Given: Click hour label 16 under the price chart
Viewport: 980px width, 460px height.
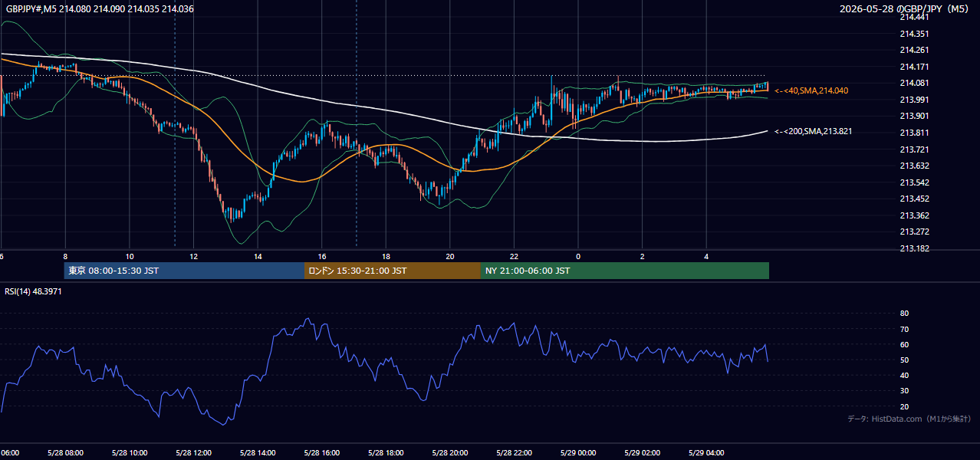Looking at the screenshot, I should [322, 256].
